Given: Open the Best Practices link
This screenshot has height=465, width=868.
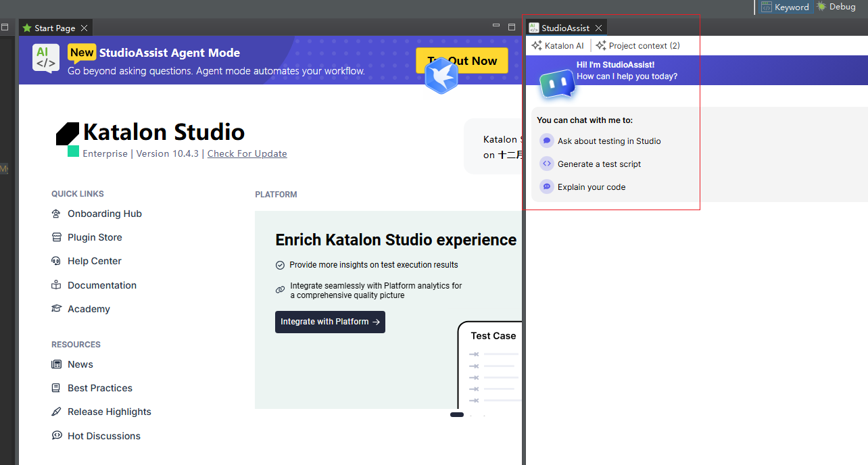Looking at the screenshot, I should (x=100, y=388).
